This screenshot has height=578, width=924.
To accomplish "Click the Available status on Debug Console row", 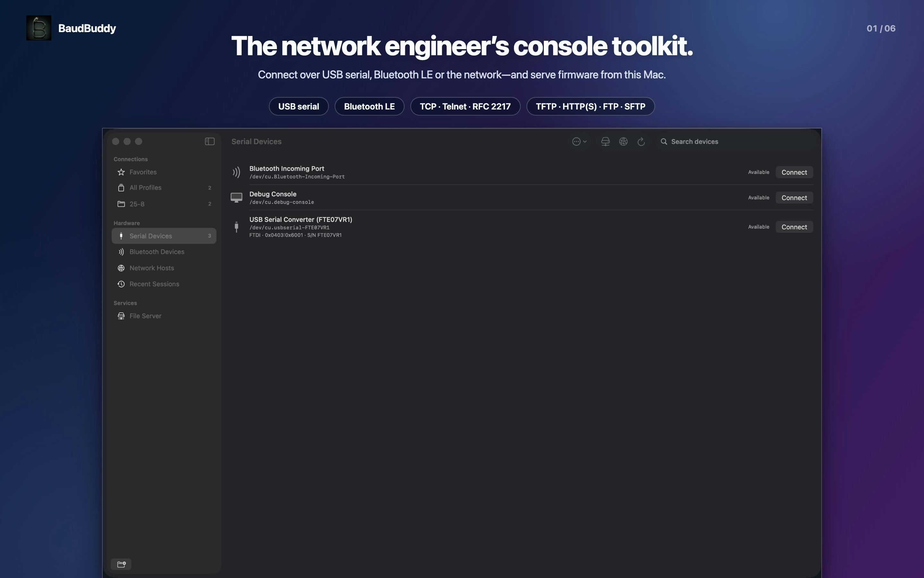I will coord(758,197).
